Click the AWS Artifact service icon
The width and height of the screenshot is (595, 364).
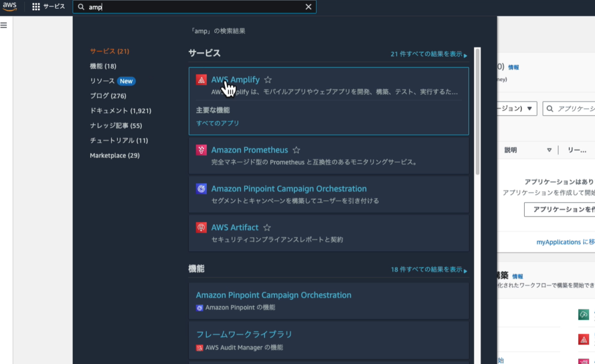pyautogui.click(x=201, y=228)
